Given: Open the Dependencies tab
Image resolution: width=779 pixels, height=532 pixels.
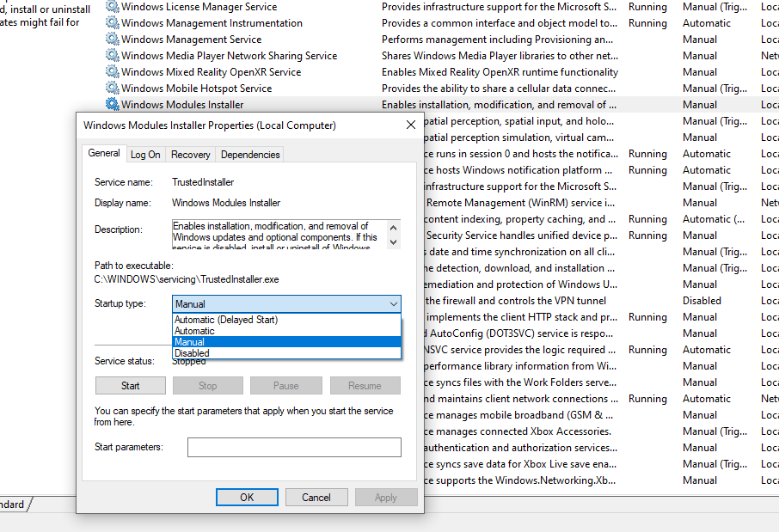Looking at the screenshot, I should pos(250,155).
